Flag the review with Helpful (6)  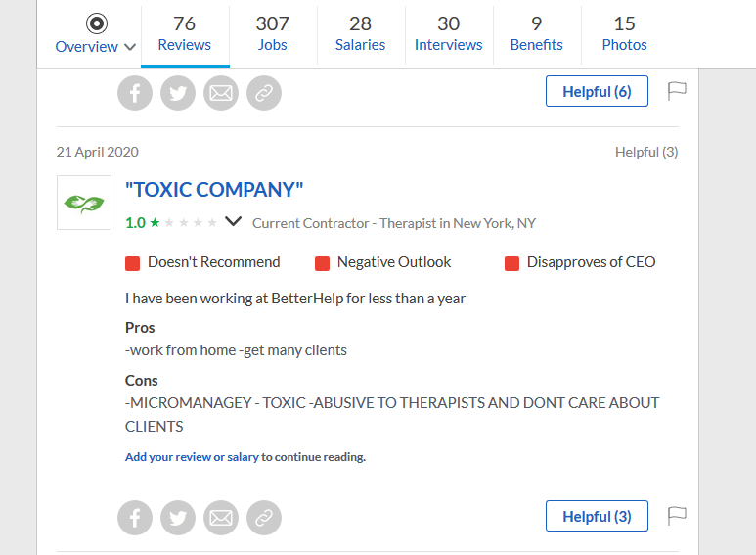[677, 91]
